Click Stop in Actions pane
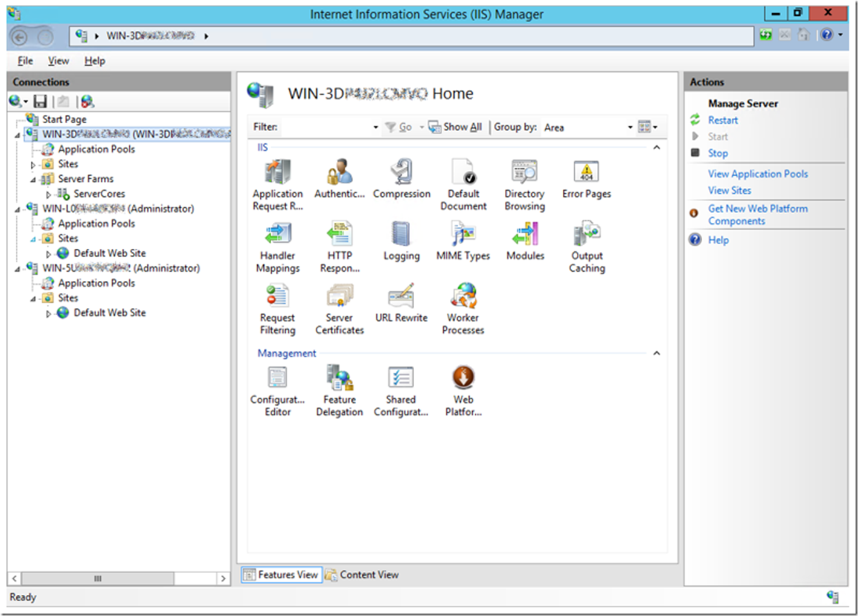Viewport: 858px width, 616px height. [x=718, y=153]
